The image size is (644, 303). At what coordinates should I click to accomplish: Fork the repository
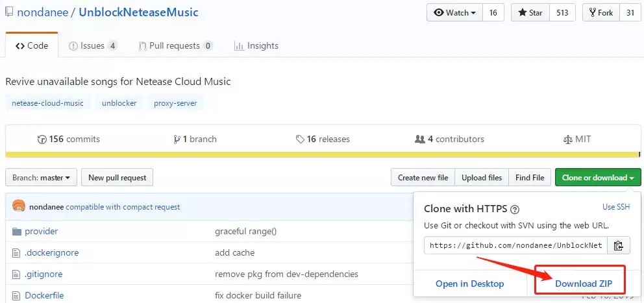(x=601, y=13)
